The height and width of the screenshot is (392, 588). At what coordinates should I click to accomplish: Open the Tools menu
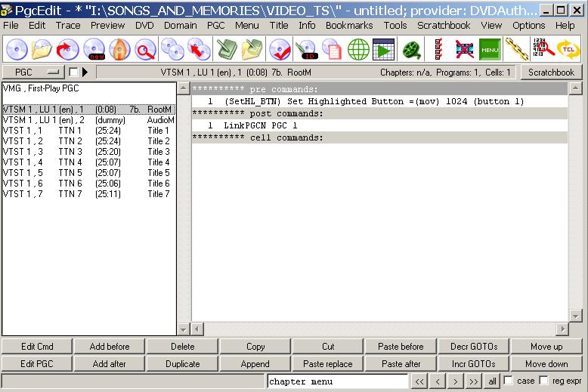(x=395, y=26)
